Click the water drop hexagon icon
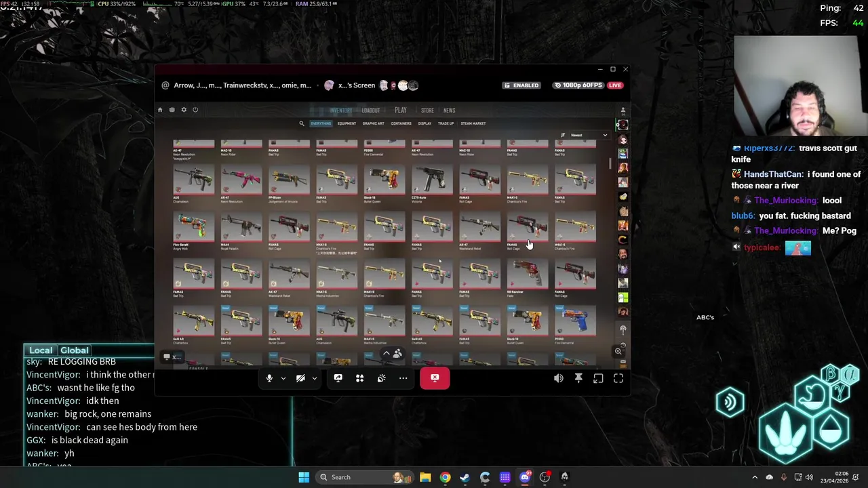This screenshot has width=868, height=488. tap(831, 430)
